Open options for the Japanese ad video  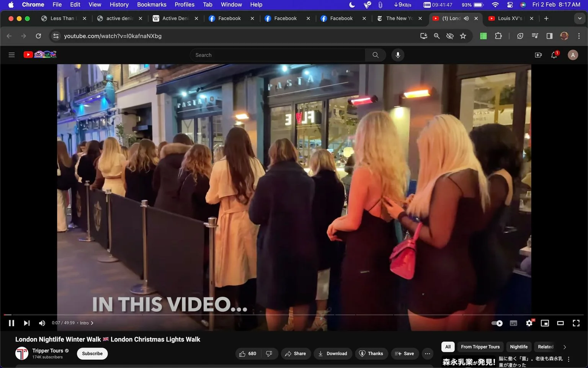[x=568, y=359]
